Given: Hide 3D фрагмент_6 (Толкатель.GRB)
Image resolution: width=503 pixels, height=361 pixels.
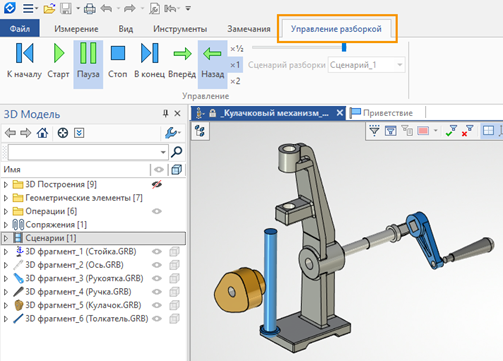Looking at the screenshot, I should pyautogui.click(x=157, y=319).
